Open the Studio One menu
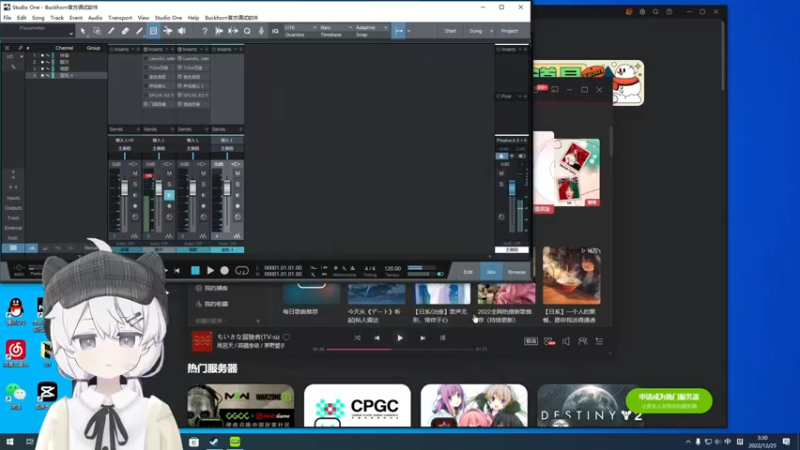The height and width of the screenshot is (450, 800). tap(168, 17)
